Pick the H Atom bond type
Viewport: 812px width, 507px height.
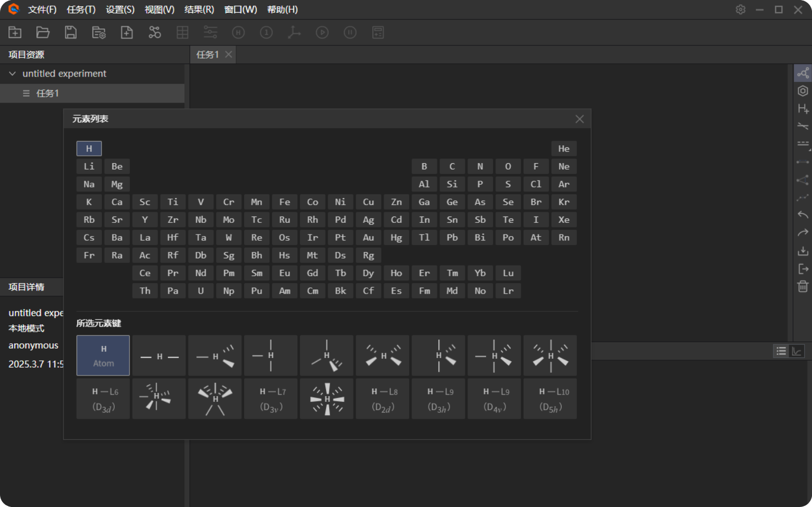[103, 355]
